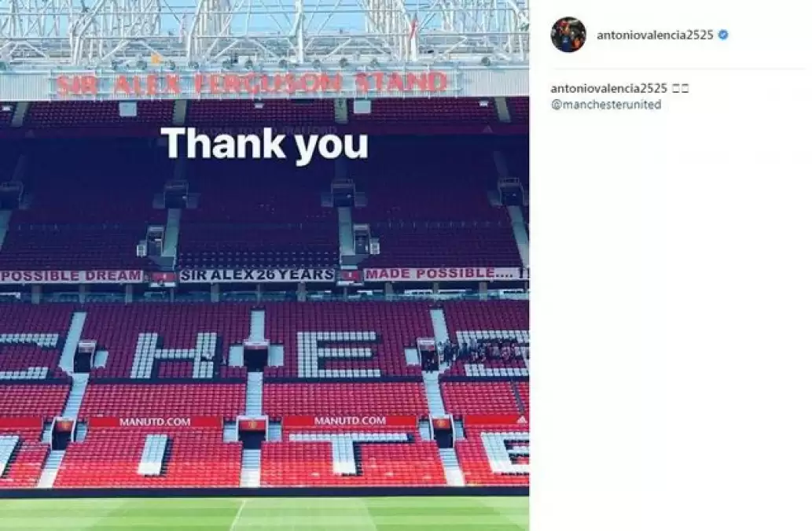This screenshot has width=812, height=531.
Task: Click the POSSIBLE DREAM banner
Action: 71,276
